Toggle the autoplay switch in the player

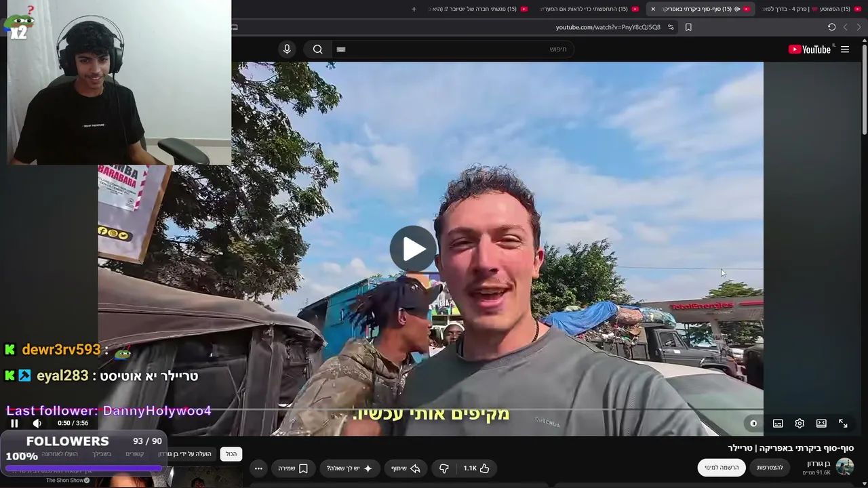point(753,424)
